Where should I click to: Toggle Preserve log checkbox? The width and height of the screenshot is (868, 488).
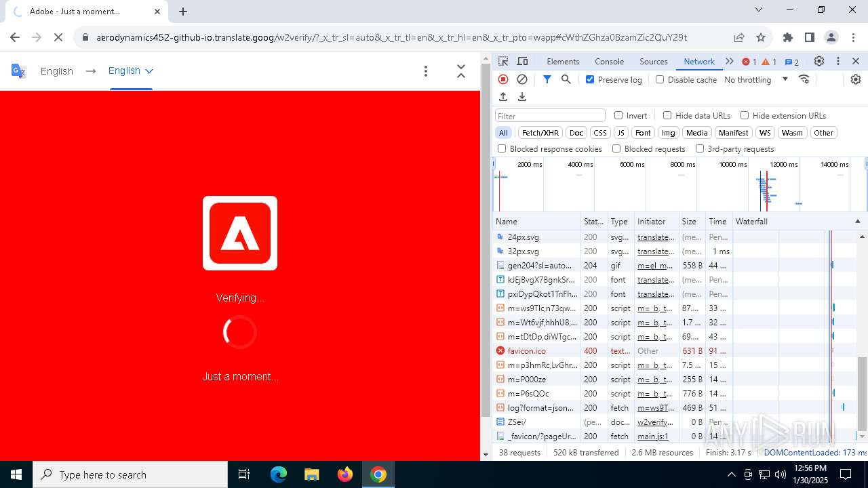[x=590, y=79]
